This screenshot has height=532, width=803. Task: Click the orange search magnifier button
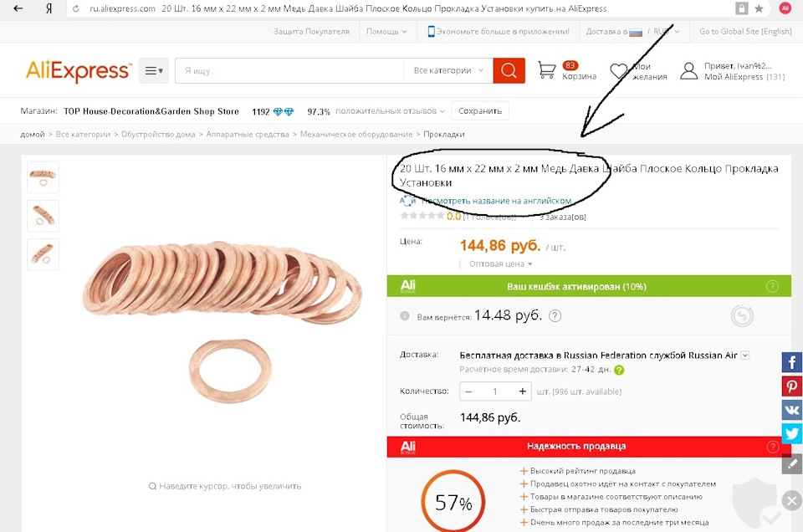click(x=509, y=70)
